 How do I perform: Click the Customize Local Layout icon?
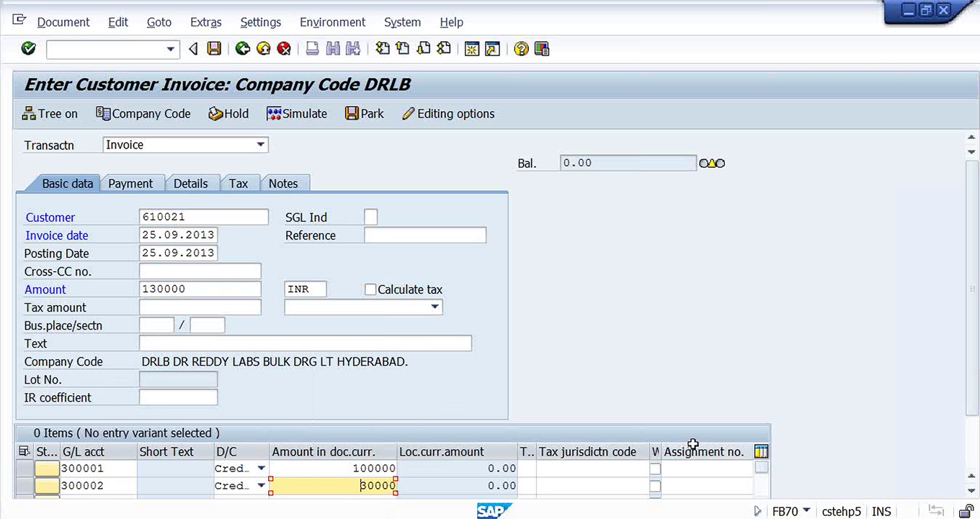point(542,49)
